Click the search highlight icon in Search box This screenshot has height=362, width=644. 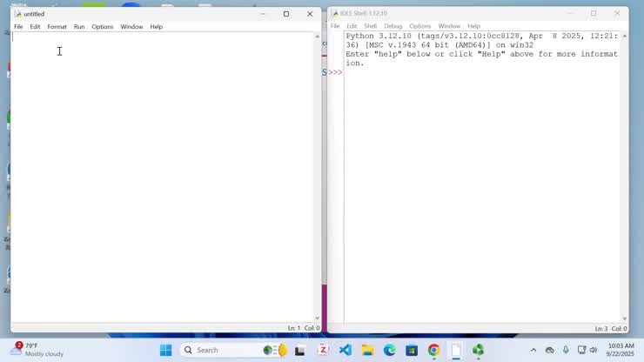pyautogui.click(x=275, y=350)
